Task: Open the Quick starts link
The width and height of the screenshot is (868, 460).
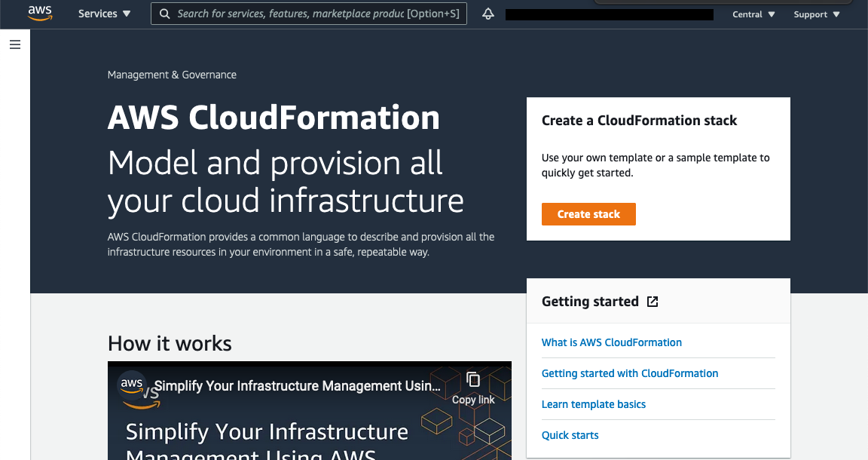Action: point(570,436)
